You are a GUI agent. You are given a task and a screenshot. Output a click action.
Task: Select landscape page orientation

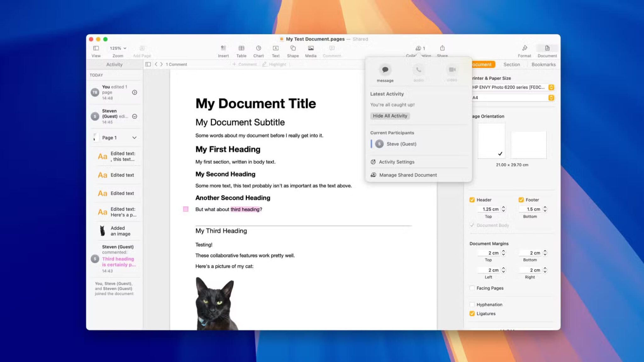529,145
